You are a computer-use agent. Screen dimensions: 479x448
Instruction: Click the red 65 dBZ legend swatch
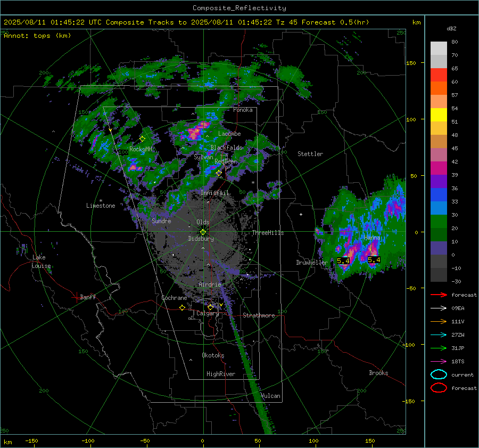coord(439,75)
